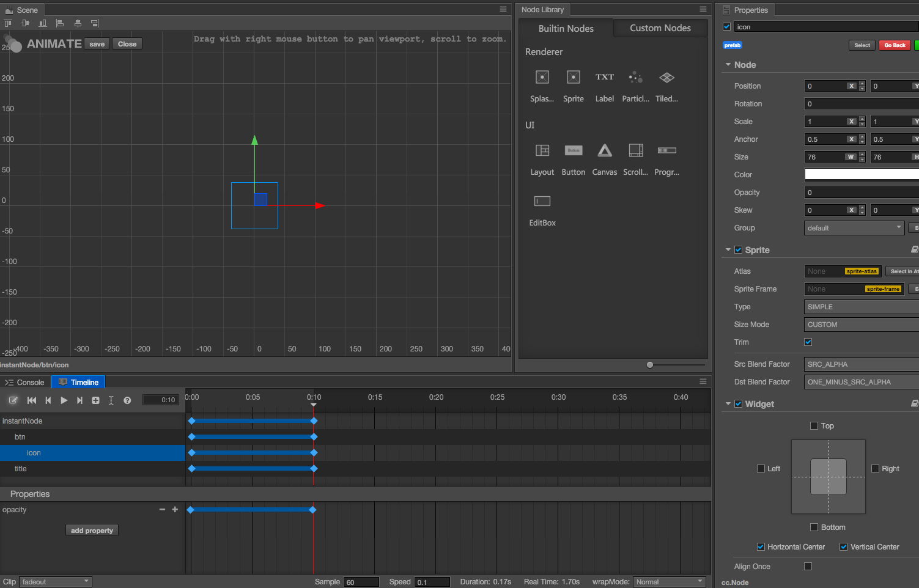
Task: Insert an event with the plus icon
Action: 95,400
